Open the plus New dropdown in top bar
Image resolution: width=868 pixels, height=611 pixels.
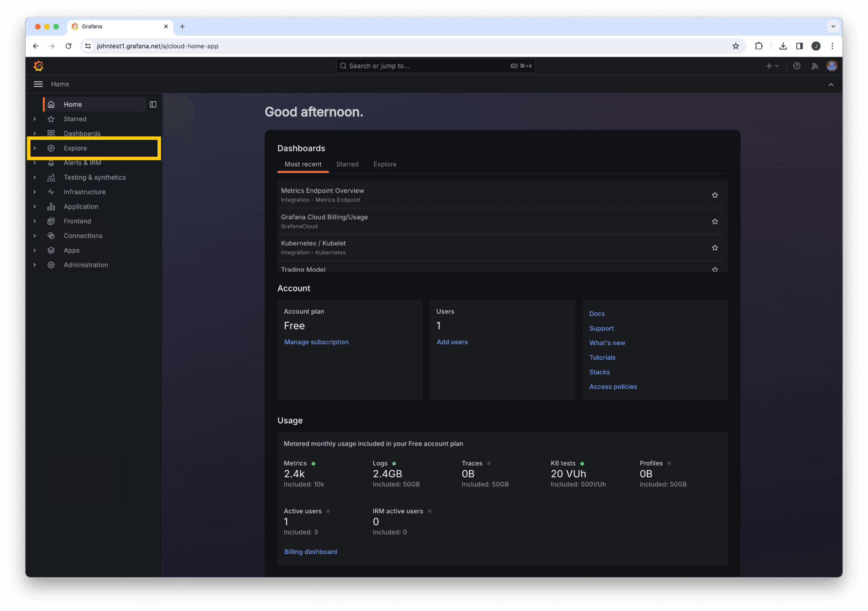[x=772, y=66]
